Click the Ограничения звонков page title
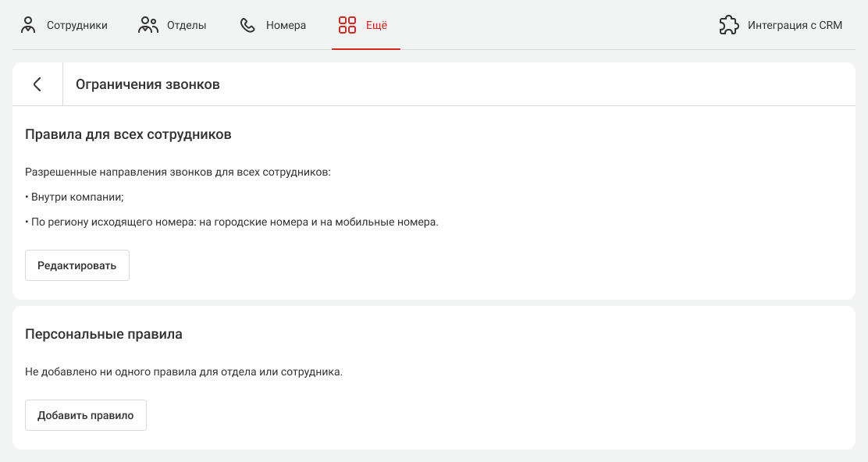Viewport: 868px width, 462px height. 148,84
